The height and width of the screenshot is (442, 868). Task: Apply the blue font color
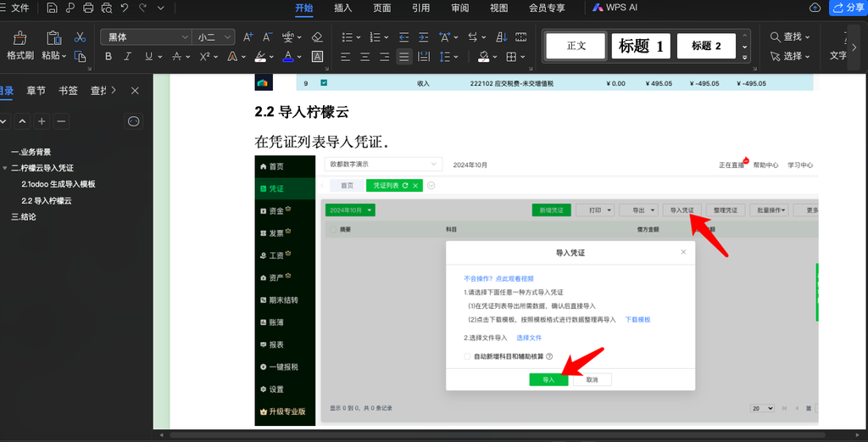pos(288,57)
